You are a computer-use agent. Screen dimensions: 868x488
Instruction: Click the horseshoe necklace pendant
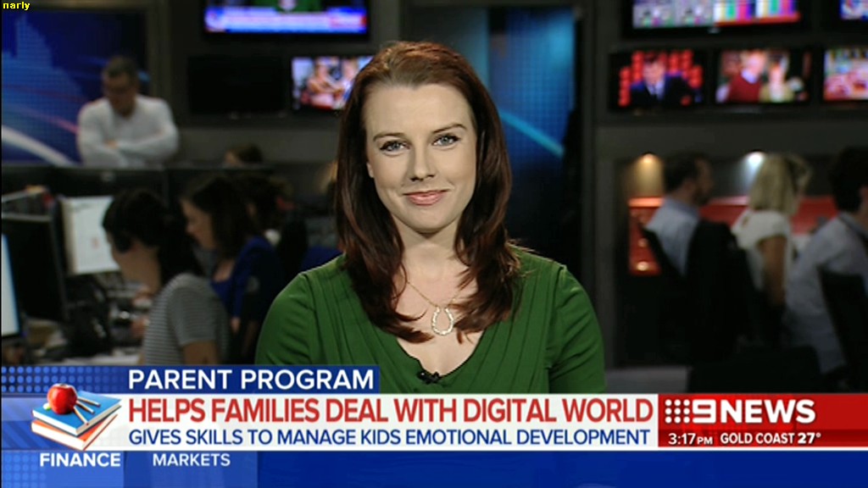(x=442, y=319)
